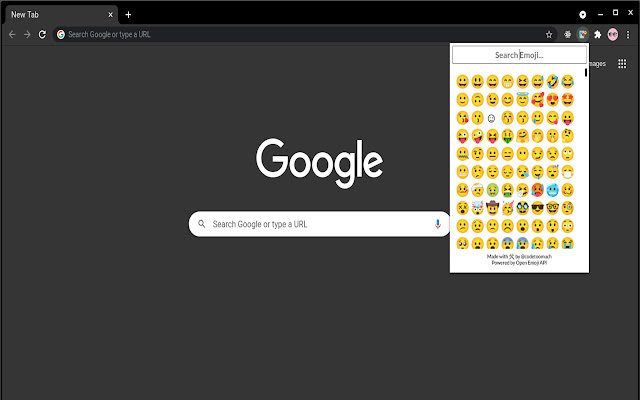The width and height of the screenshot is (640, 400).
Task: Open the emoji picker extension icon
Action: [582, 35]
